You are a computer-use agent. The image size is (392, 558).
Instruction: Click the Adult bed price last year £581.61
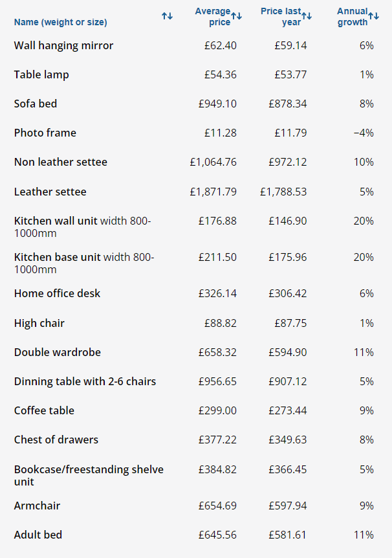[x=288, y=535]
